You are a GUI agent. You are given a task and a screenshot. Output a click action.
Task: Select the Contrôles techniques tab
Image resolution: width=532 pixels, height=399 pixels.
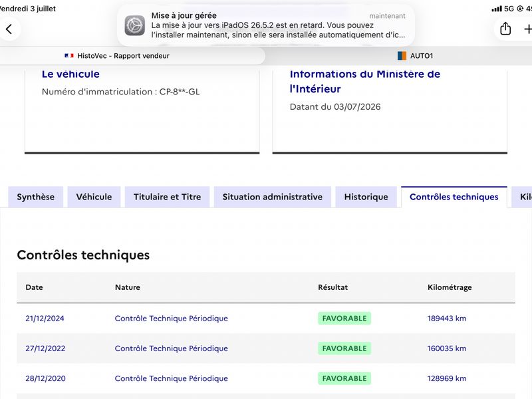click(x=454, y=197)
